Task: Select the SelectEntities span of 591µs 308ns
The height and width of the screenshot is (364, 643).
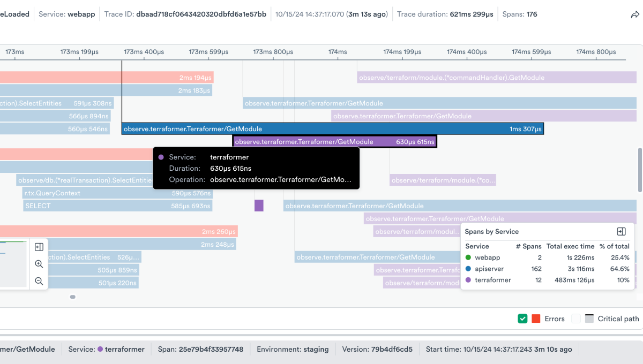Action: [x=57, y=103]
